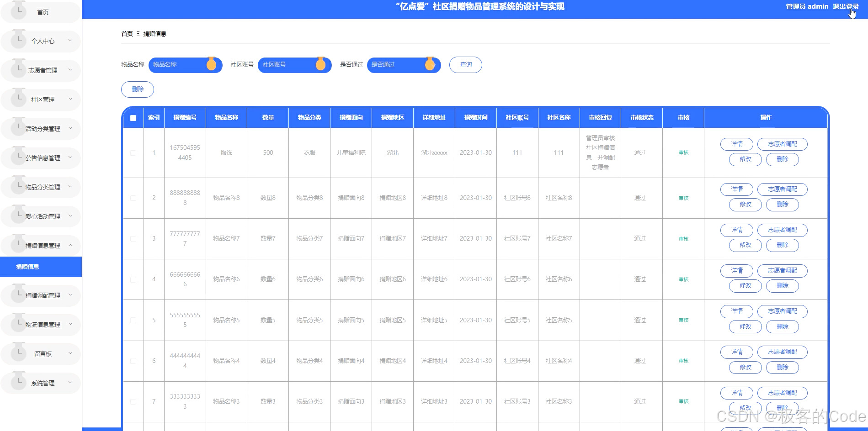Click the medal icon beside 捐赠信息管理
Viewport: 868px width, 431px height.
(18, 244)
